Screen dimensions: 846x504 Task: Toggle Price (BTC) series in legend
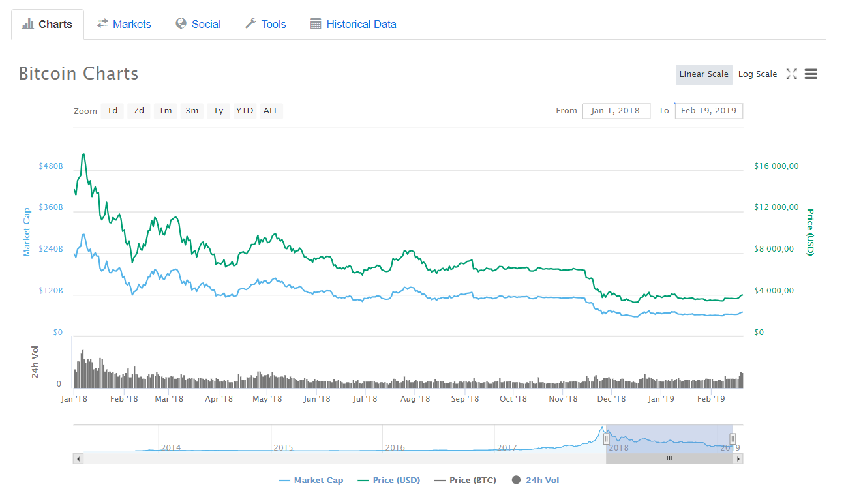[465, 481]
